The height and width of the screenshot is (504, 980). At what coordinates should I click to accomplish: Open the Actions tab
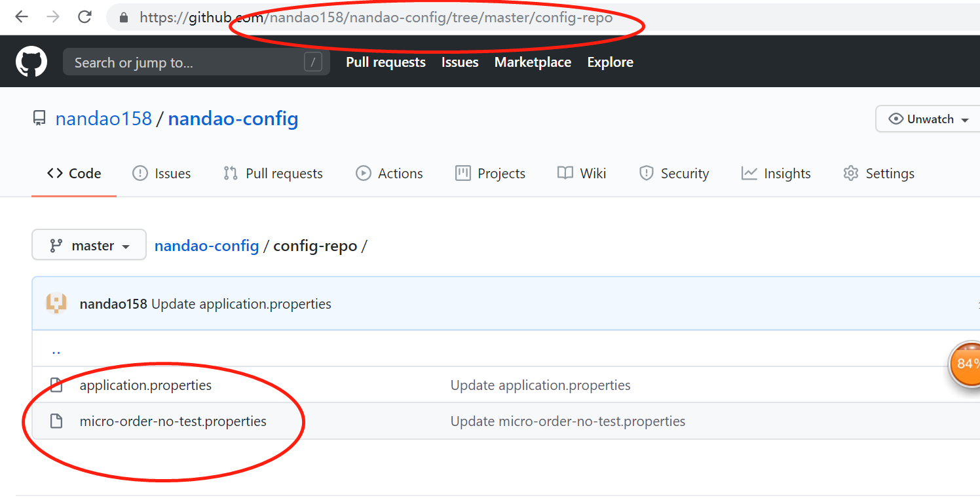(x=389, y=174)
